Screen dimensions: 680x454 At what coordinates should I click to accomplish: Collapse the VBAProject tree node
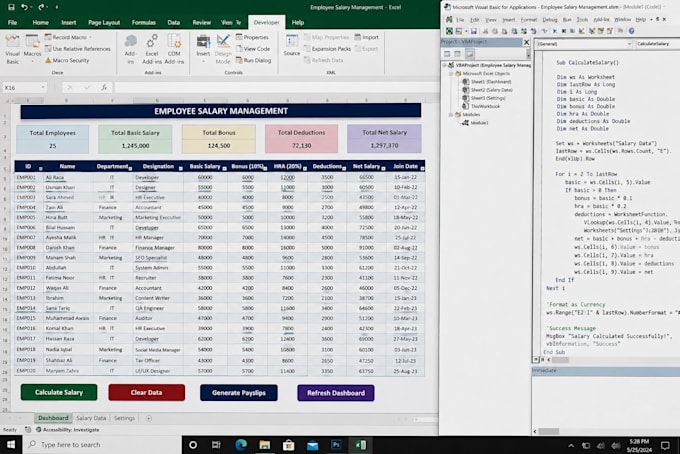[x=445, y=65]
